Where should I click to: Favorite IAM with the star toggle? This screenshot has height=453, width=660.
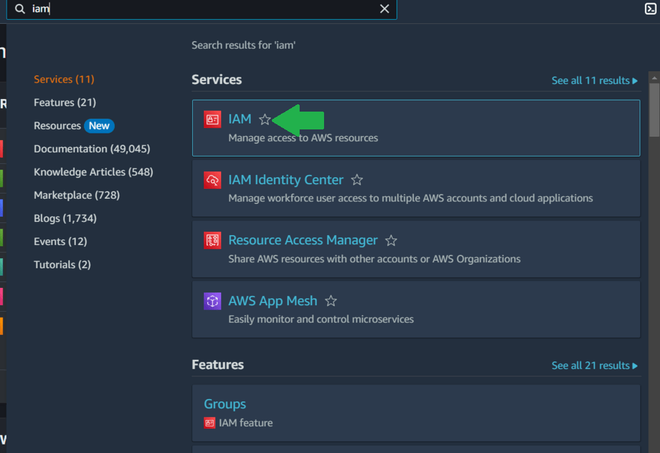(265, 120)
